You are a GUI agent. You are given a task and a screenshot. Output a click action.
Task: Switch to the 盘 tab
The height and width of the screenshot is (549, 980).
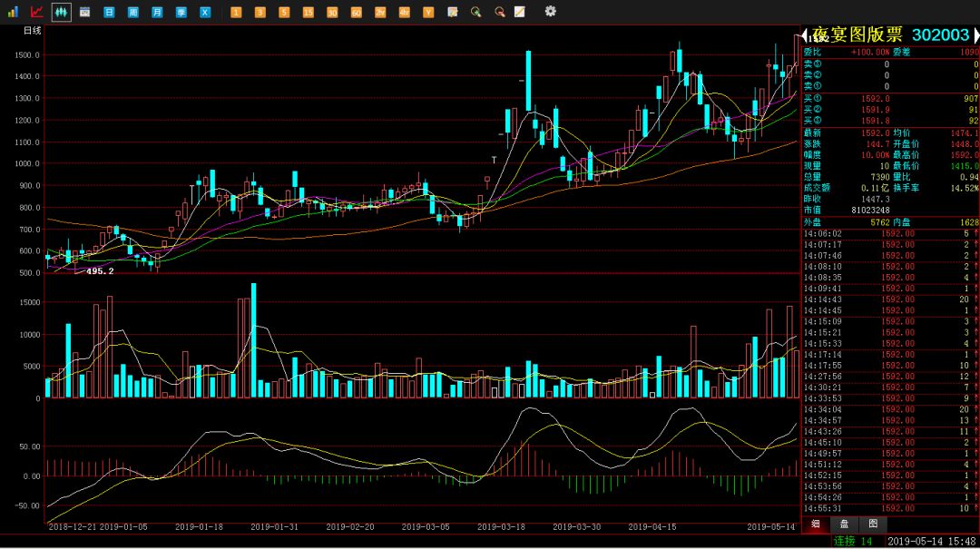tap(844, 524)
